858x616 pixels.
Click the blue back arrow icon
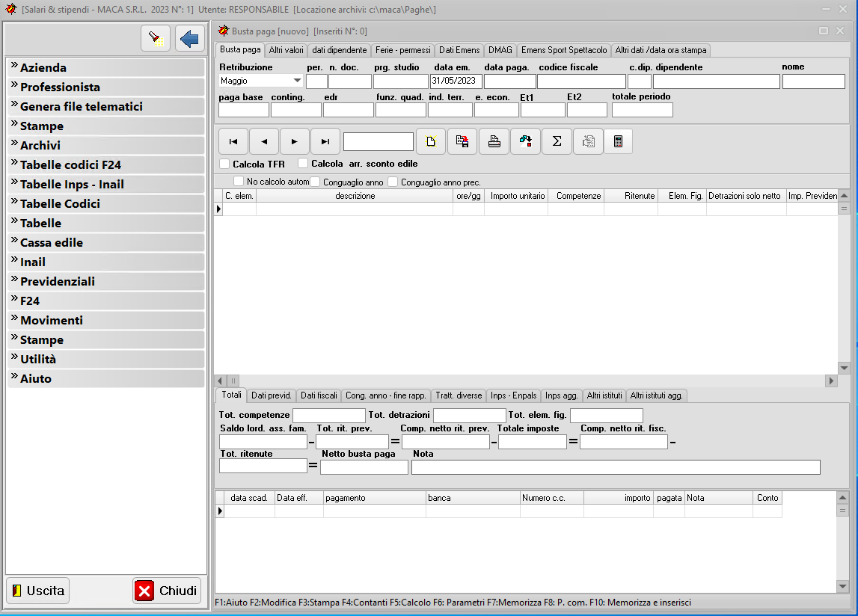coord(190,38)
